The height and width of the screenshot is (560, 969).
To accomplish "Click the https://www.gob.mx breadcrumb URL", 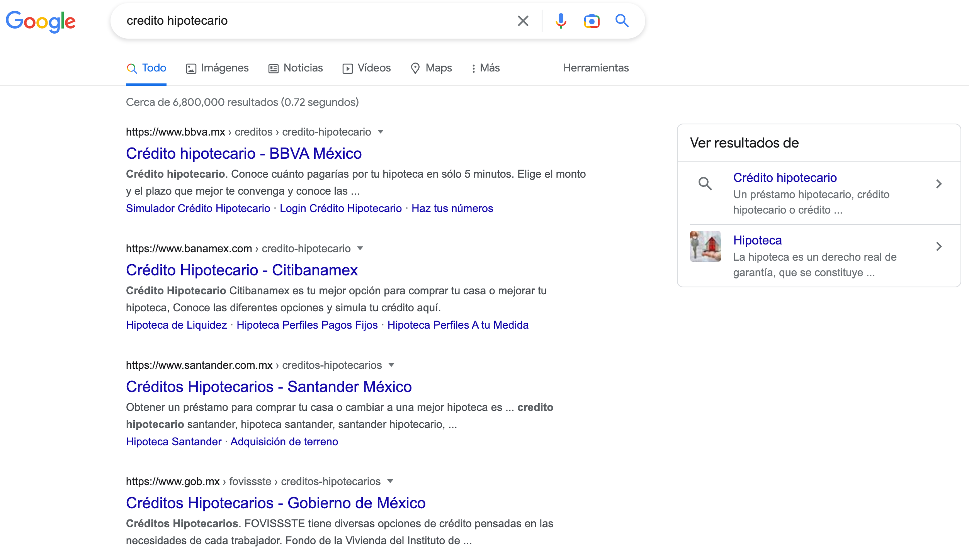I will coord(173,482).
